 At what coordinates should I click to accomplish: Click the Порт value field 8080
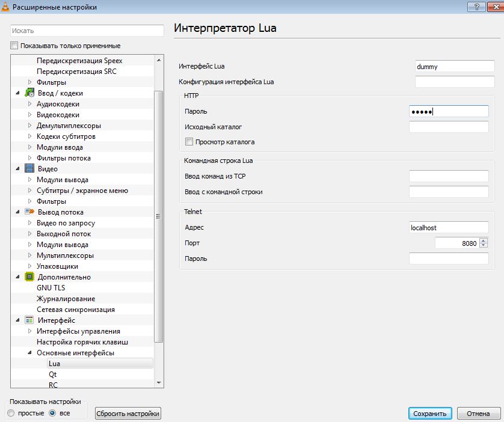pos(456,243)
